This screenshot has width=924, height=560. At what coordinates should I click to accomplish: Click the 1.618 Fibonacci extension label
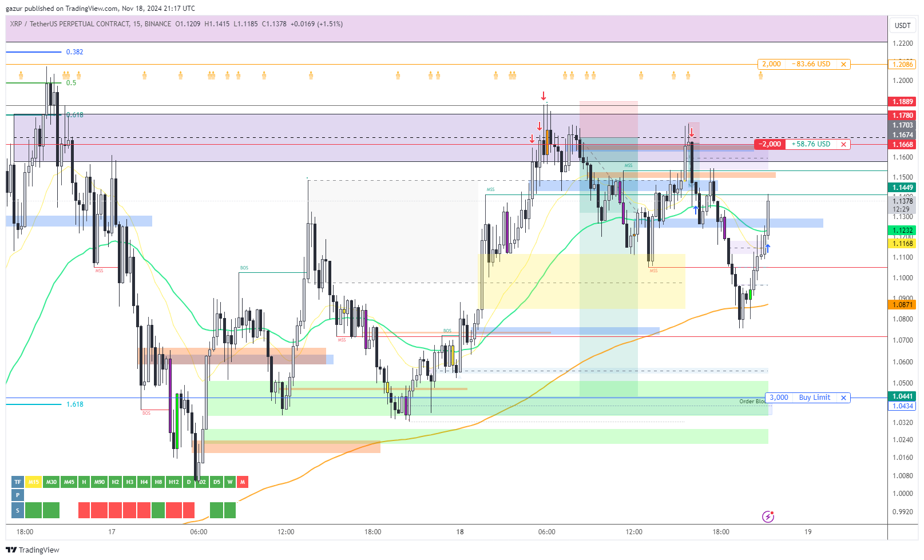[x=74, y=404]
